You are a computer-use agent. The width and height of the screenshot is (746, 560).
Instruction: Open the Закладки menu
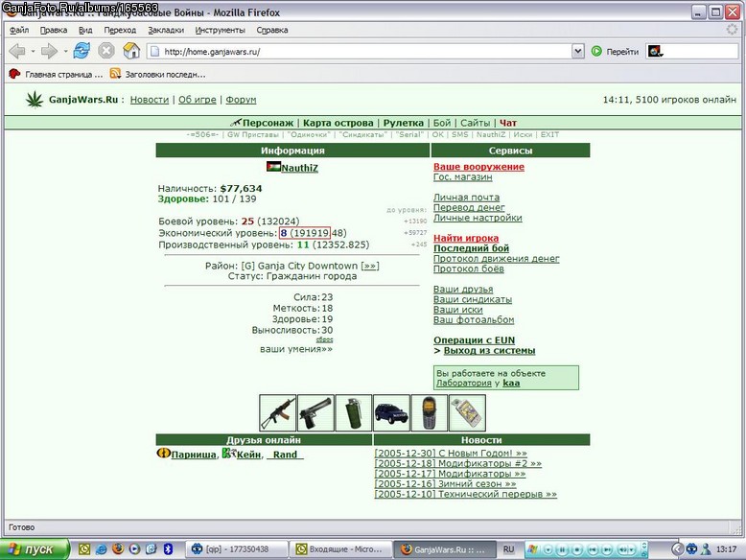click(x=166, y=30)
